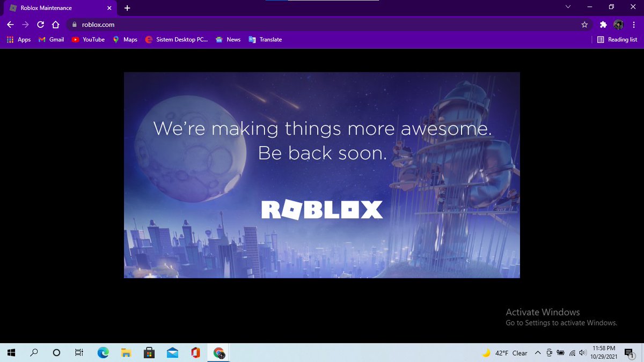
Task: Click the forward navigation arrow
Action: 25,25
